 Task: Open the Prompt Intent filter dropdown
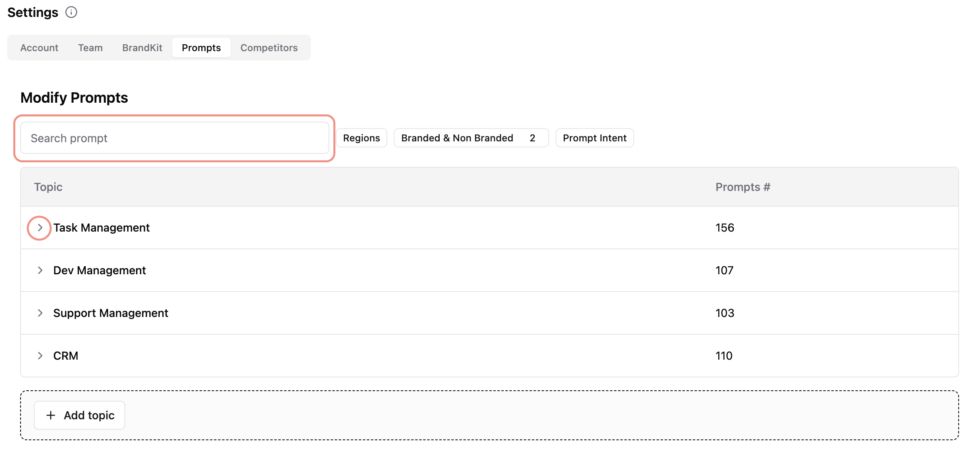point(594,138)
